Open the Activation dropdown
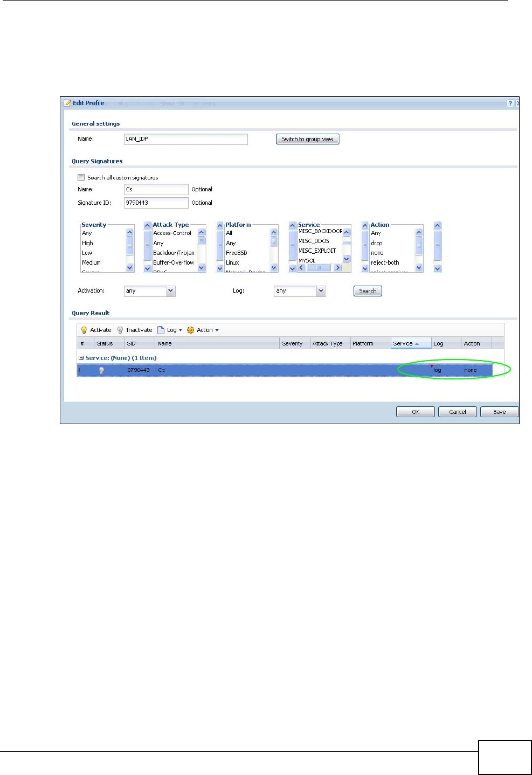This screenshot has width=532, height=775. [171, 291]
